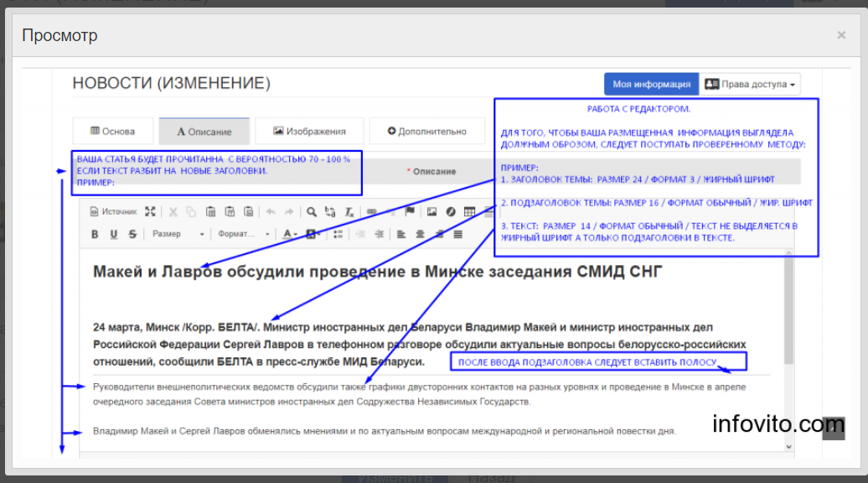Switch to the Изображения tab

(309, 132)
